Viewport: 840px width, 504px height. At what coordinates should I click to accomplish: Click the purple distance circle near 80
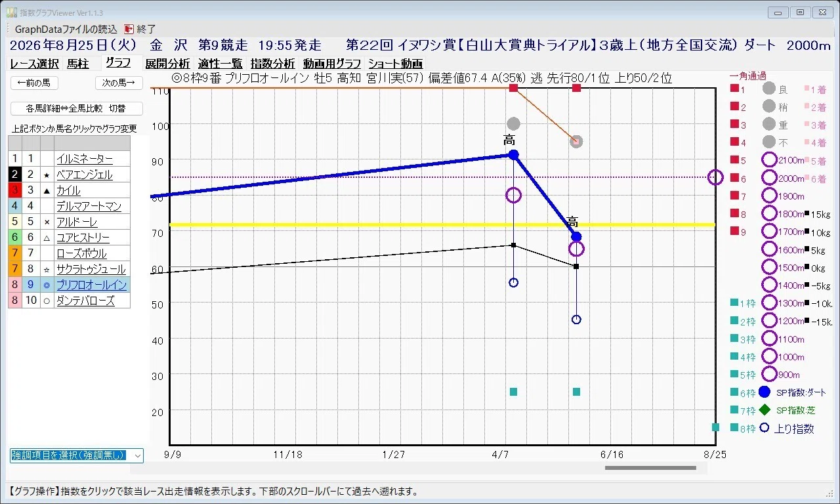(x=514, y=195)
